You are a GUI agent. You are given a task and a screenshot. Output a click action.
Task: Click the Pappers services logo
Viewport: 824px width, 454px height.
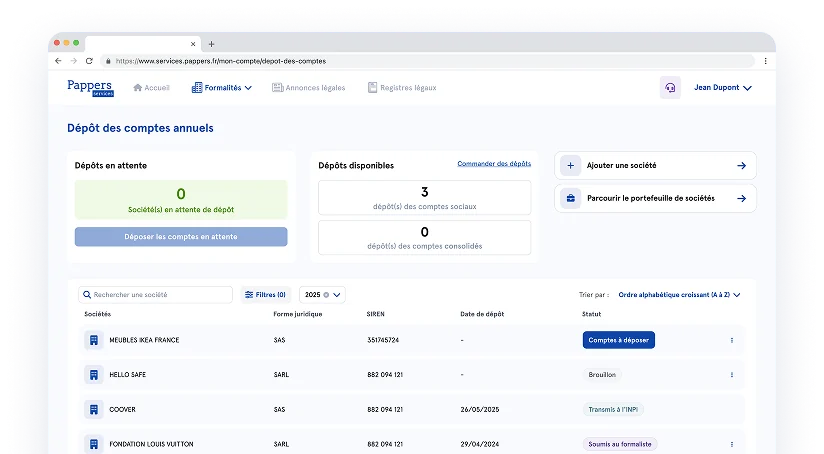(90, 88)
